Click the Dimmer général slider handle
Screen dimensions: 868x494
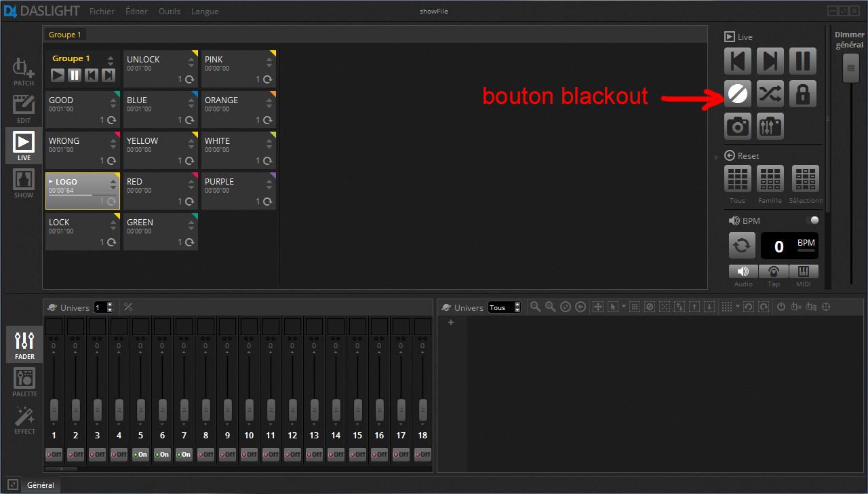click(850, 69)
